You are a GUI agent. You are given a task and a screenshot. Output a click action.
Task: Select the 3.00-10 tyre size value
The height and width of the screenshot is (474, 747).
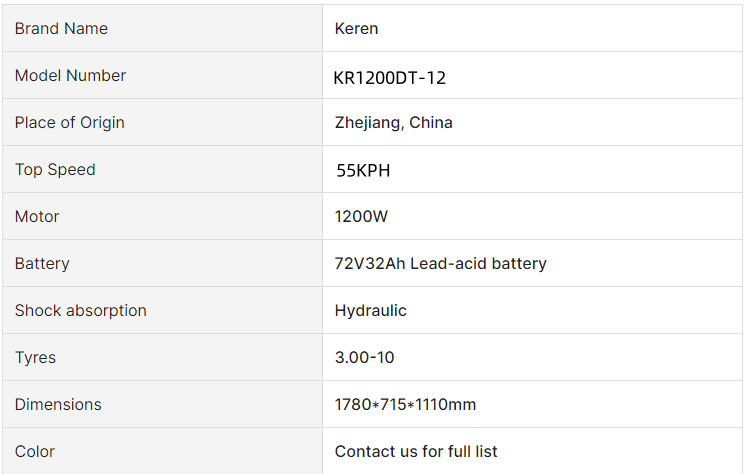coord(364,357)
